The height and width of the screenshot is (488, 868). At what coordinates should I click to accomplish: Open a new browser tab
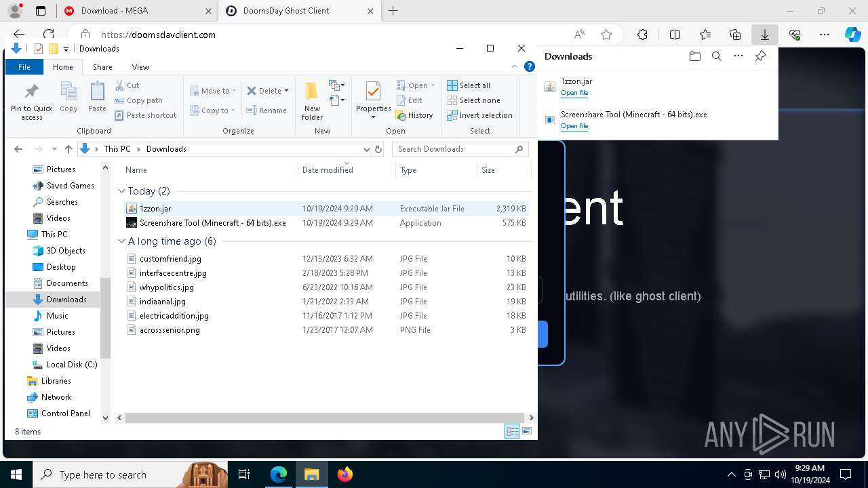pyautogui.click(x=393, y=11)
